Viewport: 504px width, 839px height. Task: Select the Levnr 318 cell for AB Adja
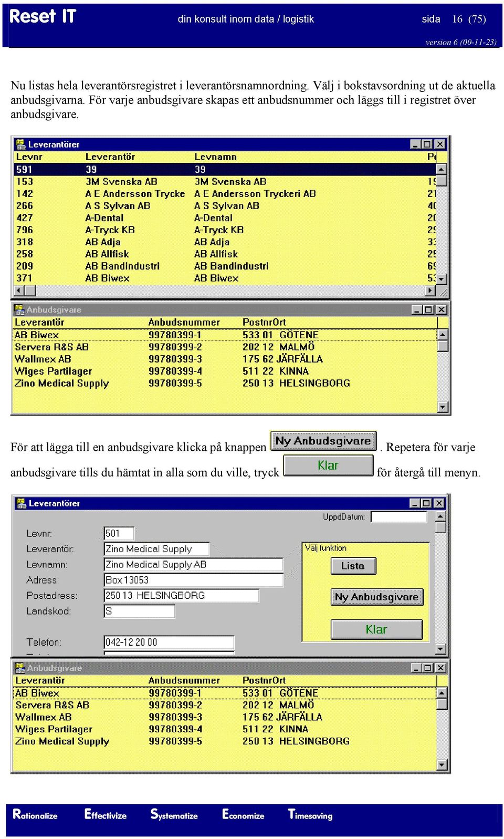(24, 242)
